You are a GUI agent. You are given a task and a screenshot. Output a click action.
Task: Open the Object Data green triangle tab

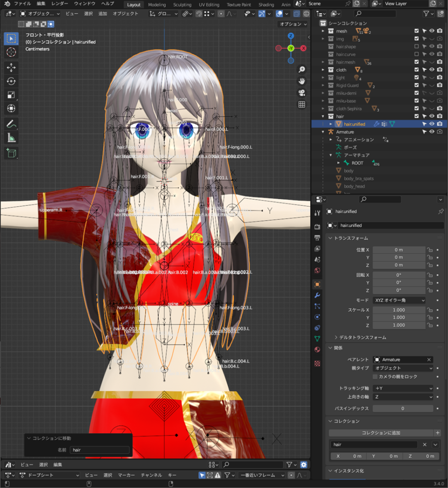pyautogui.click(x=317, y=339)
